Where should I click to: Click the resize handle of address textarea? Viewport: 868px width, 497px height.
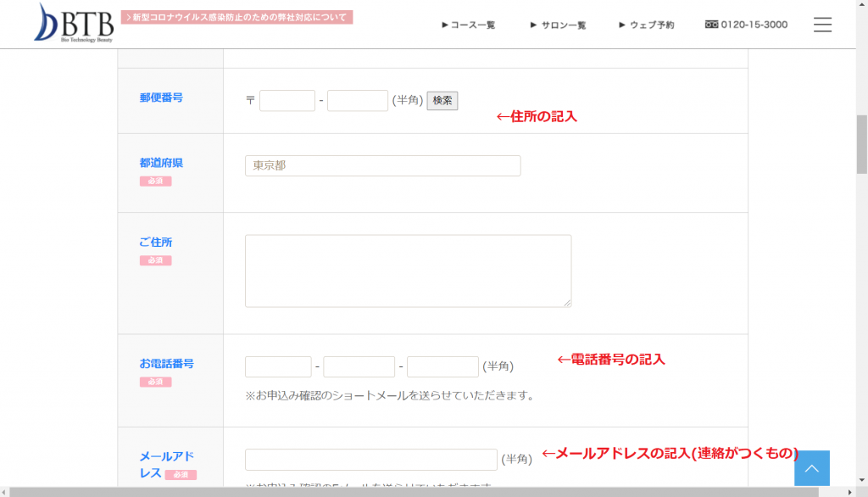pyautogui.click(x=567, y=303)
